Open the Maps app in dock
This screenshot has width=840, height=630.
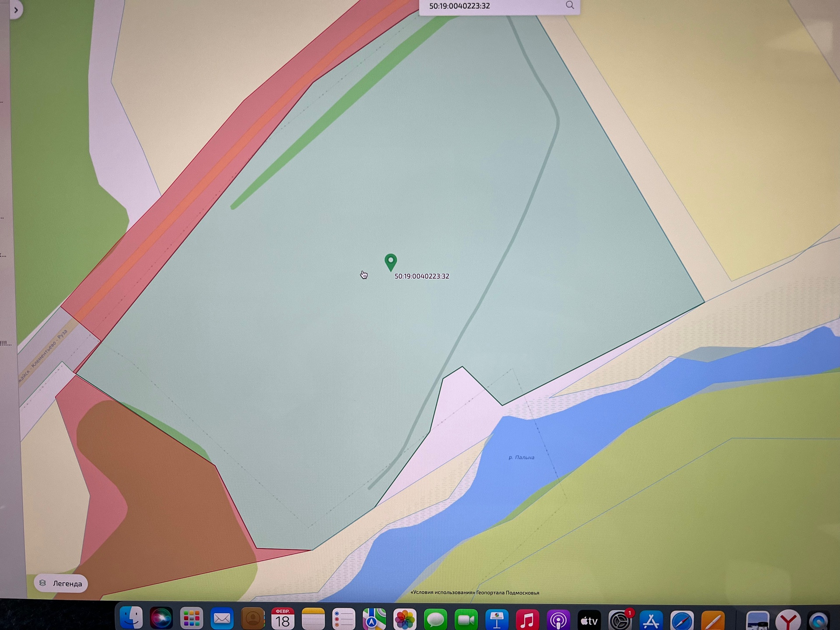coord(374,619)
